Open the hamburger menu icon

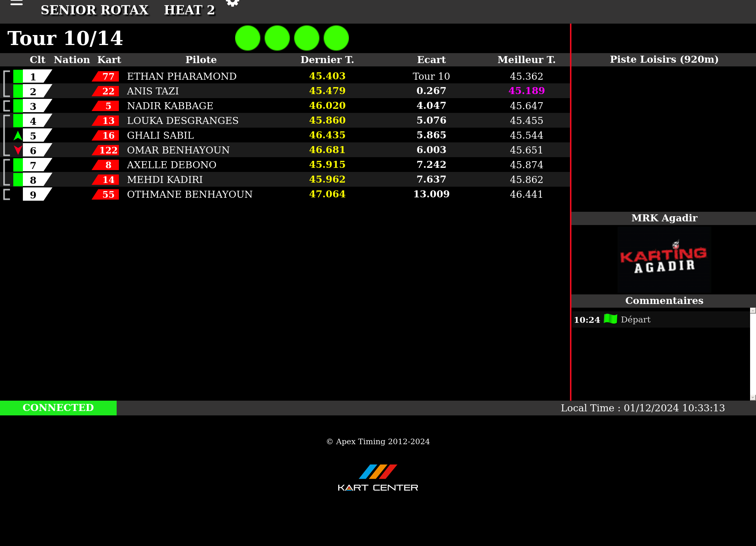click(x=17, y=3)
